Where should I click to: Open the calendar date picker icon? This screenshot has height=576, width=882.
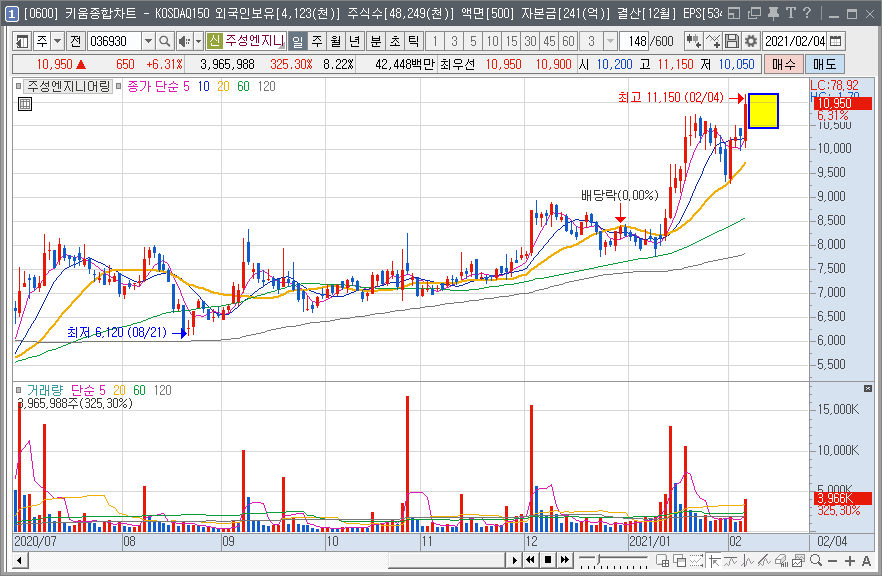pyautogui.click(x=836, y=41)
